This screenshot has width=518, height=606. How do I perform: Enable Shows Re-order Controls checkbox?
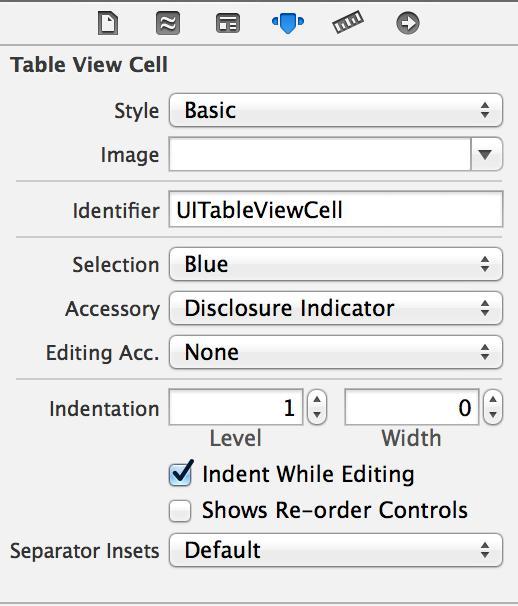(180, 511)
